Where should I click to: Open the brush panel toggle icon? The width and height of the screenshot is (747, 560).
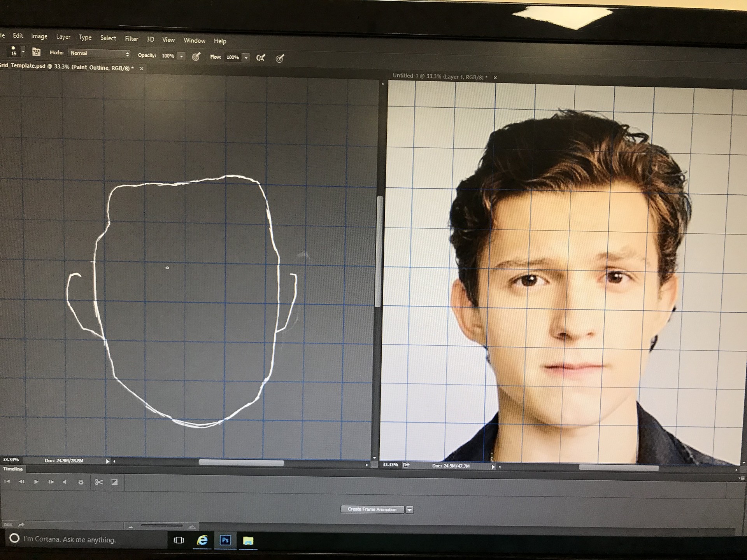point(36,52)
